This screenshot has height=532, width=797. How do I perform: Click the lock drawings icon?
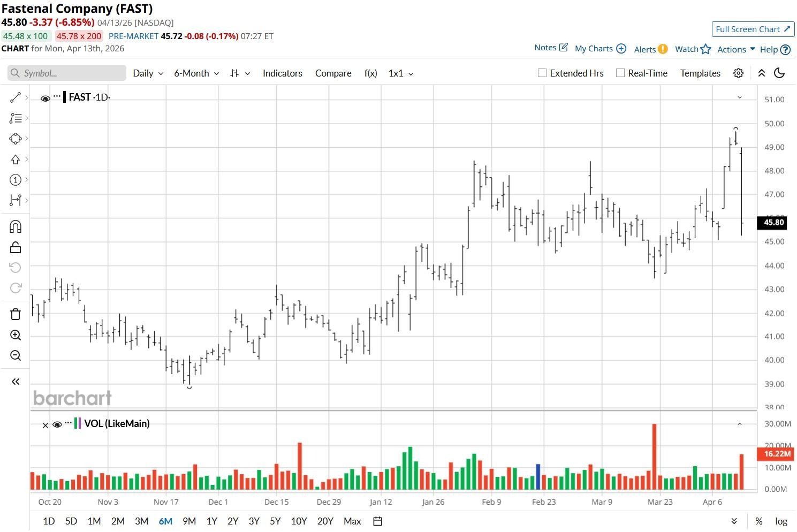coord(16,247)
